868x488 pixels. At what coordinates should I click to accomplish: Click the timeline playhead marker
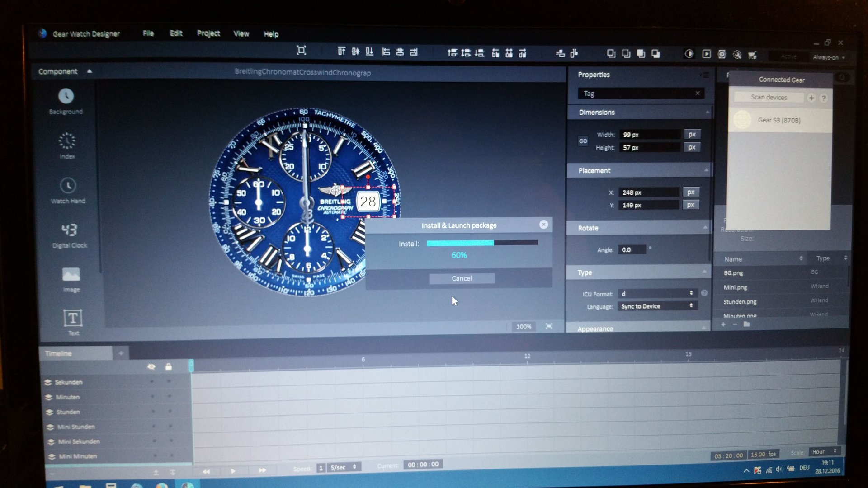pyautogui.click(x=191, y=366)
